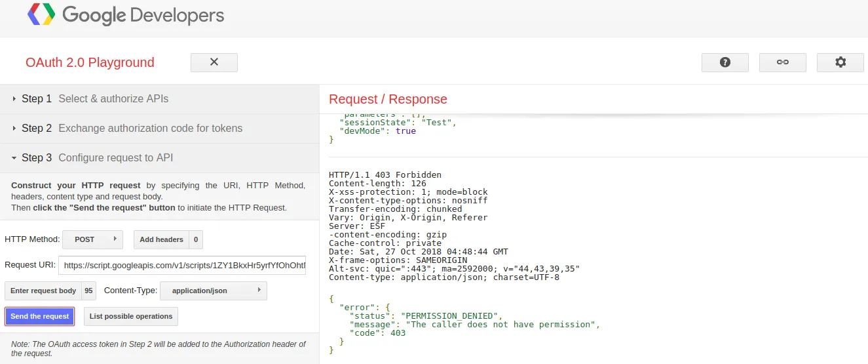Click List possible operations button
Viewport: 868px width, 364px height.
click(131, 316)
